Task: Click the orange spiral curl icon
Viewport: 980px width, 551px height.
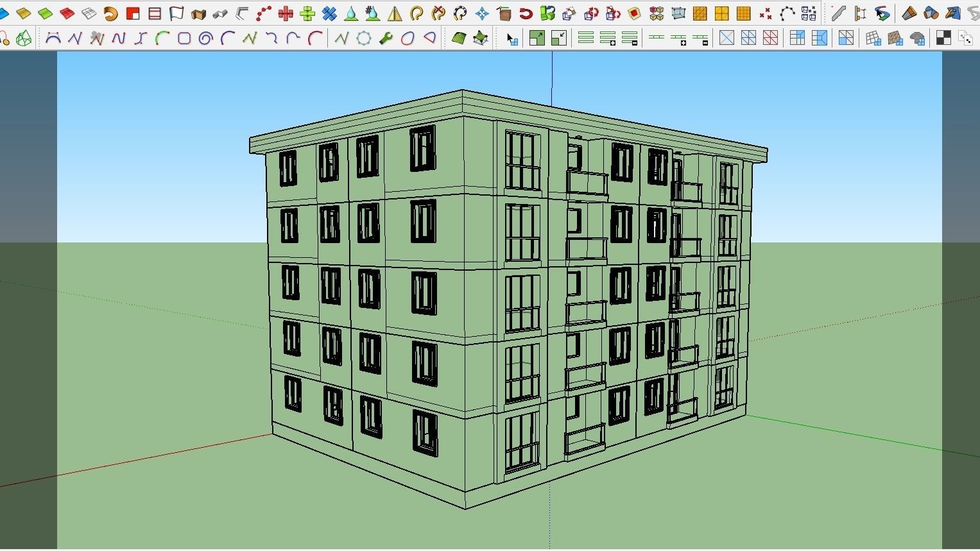Action: pyautogui.click(x=111, y=13)
